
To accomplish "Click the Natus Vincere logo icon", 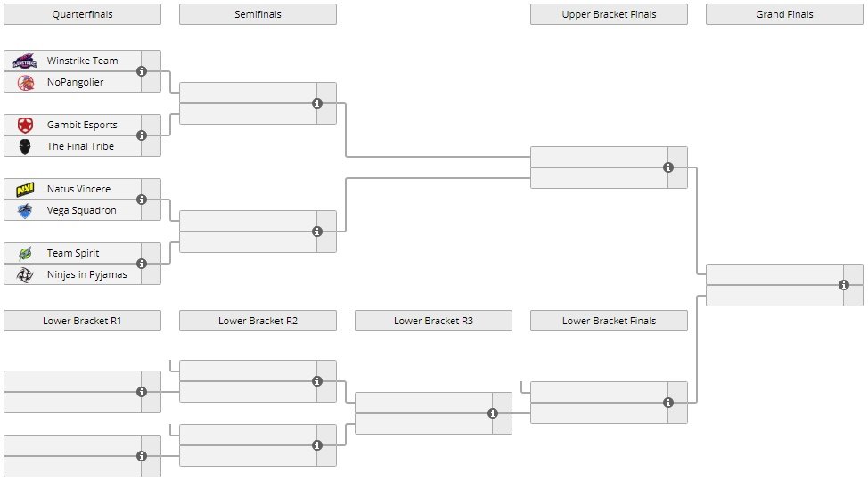I will click(25, 189).
